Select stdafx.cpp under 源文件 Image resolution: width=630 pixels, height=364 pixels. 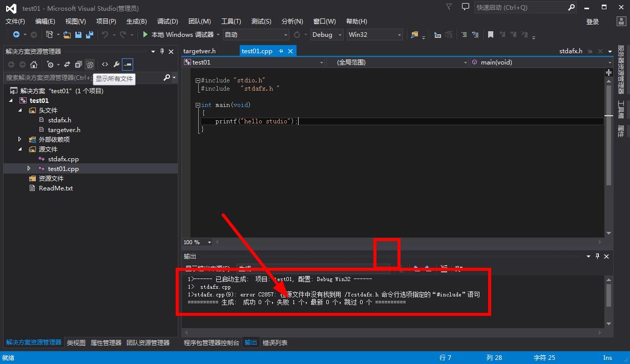(64, 159)
